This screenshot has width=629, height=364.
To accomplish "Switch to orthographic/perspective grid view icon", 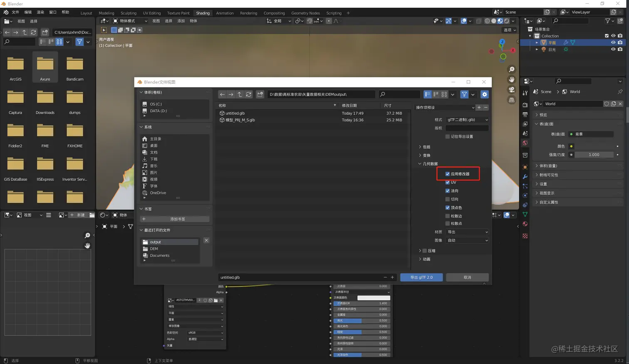I will 512,100.
